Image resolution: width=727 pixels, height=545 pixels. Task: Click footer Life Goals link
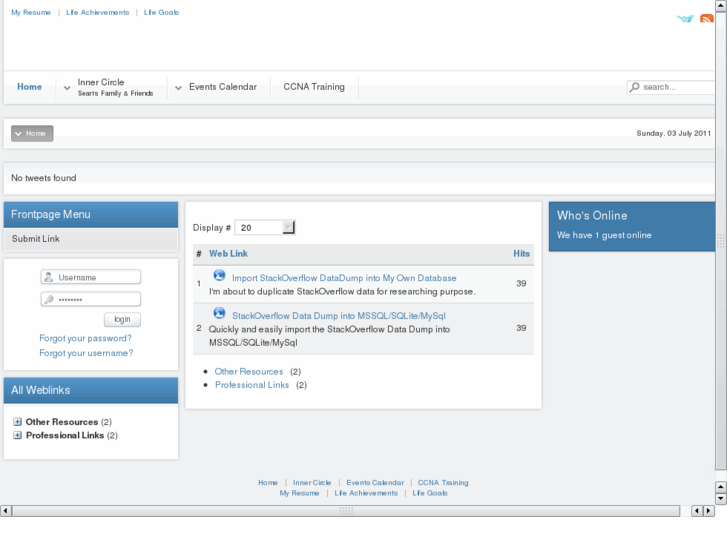430,493
